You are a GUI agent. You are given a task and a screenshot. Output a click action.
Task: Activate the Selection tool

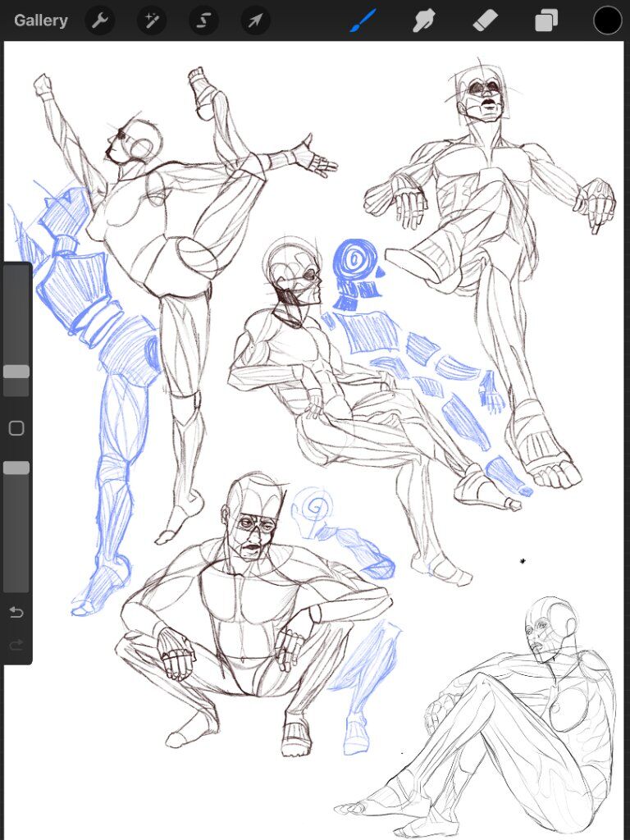(203, 21)
